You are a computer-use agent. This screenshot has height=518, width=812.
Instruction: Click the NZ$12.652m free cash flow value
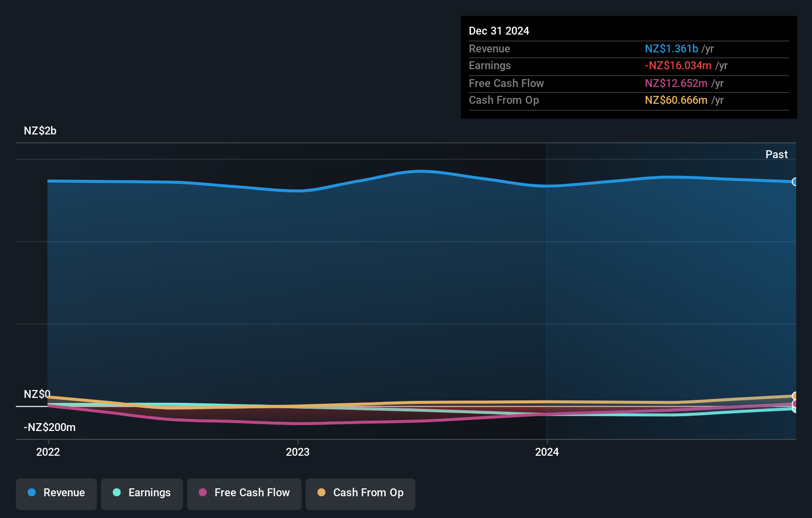click(676, 83)
